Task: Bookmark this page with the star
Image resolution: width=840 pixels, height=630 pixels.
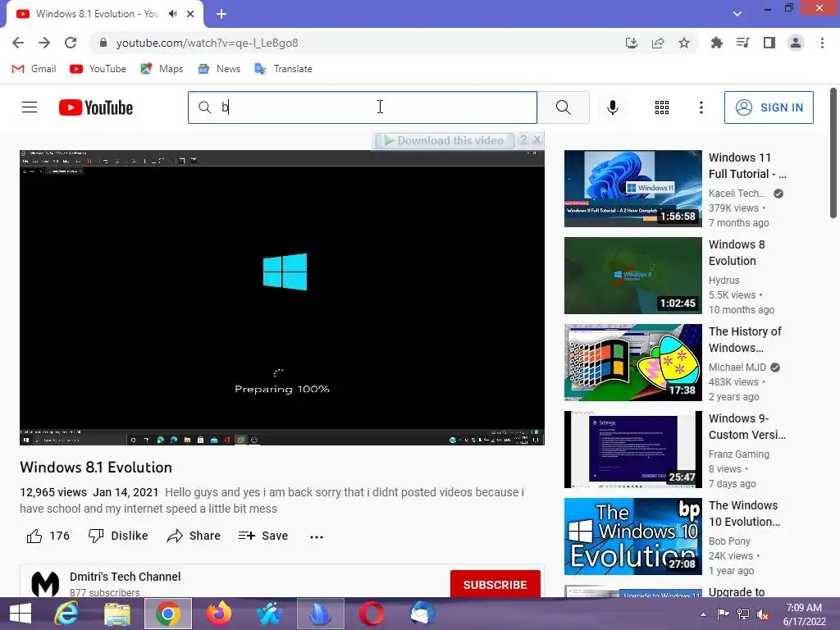Action: coord(684,43)
